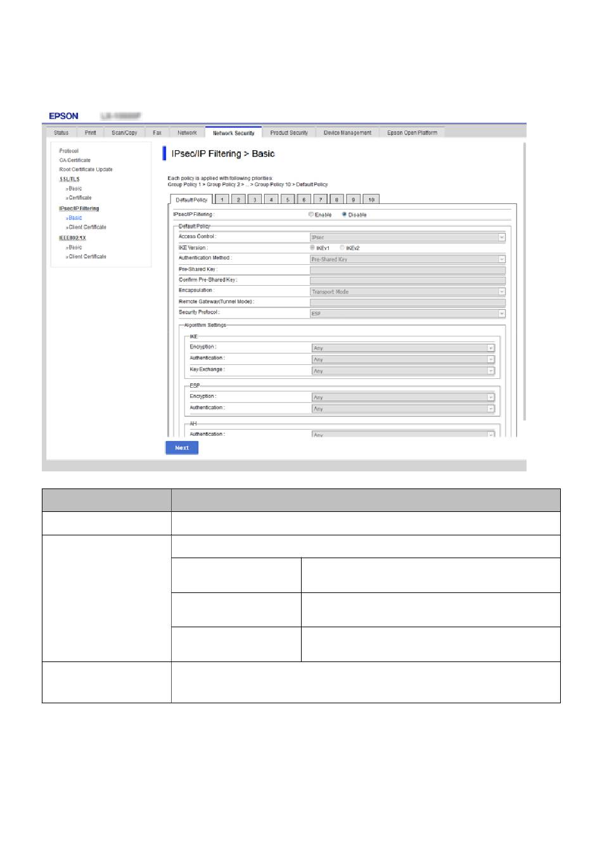Screen dimensions: 602x868
Task: Switch to group policy tab 10
Action: (x=371, y=200)
